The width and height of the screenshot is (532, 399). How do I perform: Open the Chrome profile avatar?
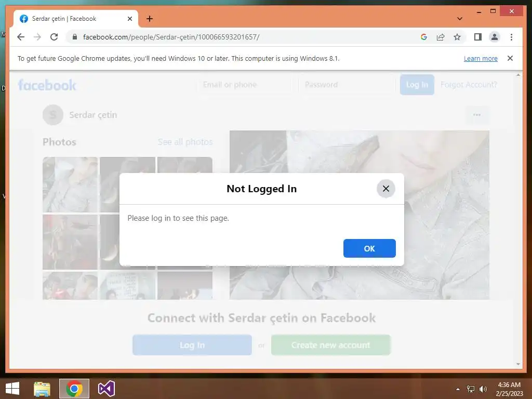pos(495,37)
